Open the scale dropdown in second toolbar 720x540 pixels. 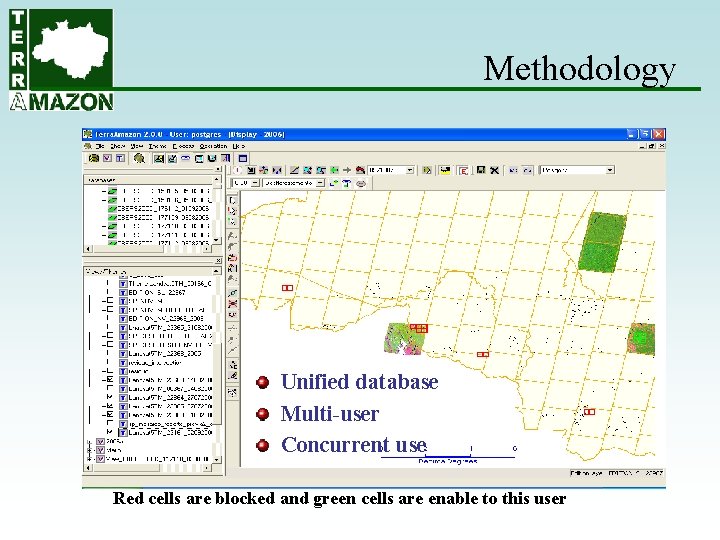(410, 170)
